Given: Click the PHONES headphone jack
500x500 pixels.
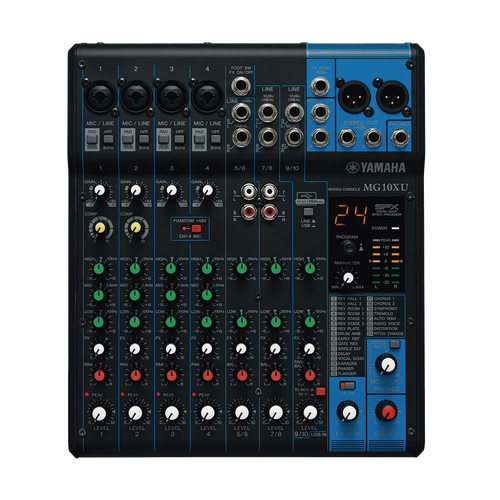Looking at the screenshot, I should [400, 138].
